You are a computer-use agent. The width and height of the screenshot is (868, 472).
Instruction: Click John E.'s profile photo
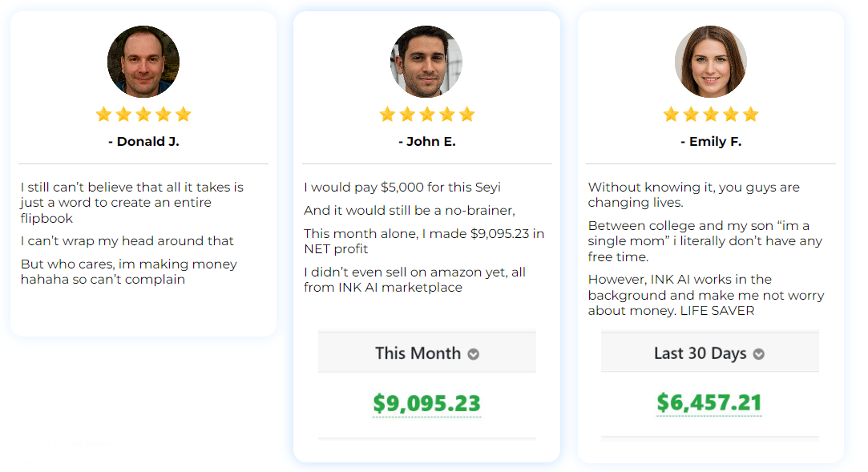pyautogui.click(x=426, y=62)
